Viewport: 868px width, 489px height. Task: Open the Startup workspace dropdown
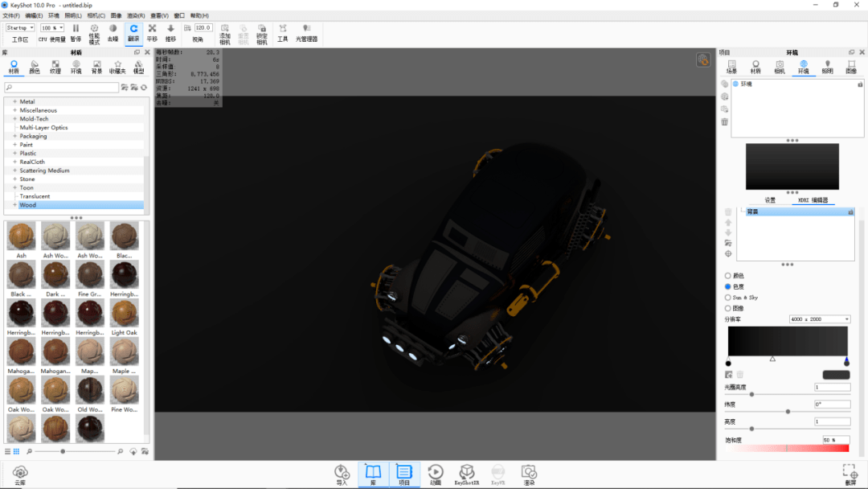point(20,28)
